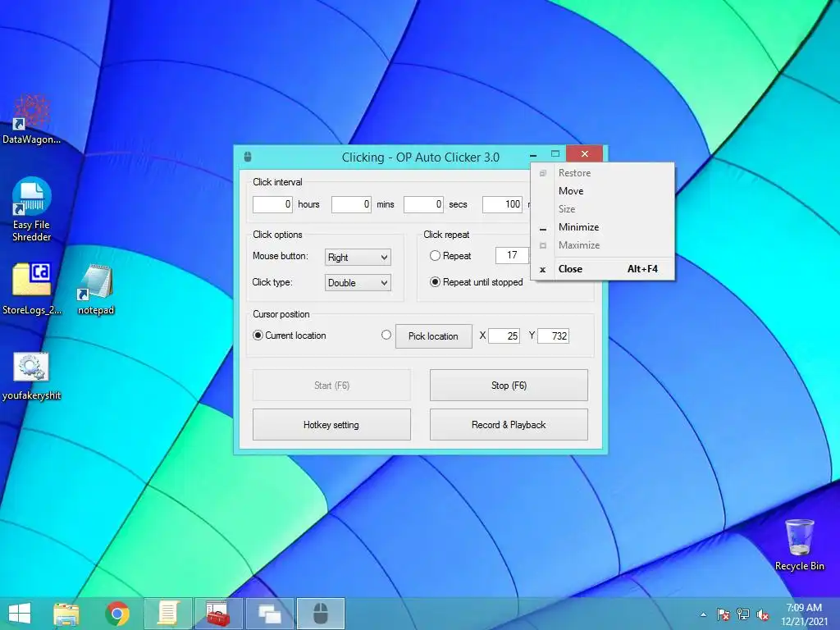Click the milliseconds field showing 100
Image resolution: width=840 pixels, height=630 pixels.
pos(502,204)
